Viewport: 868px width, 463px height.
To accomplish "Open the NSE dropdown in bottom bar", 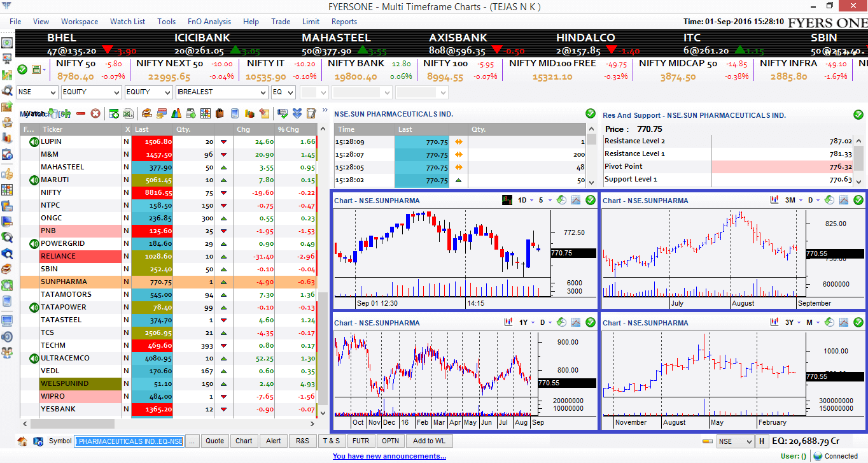I will pos(734,441).
